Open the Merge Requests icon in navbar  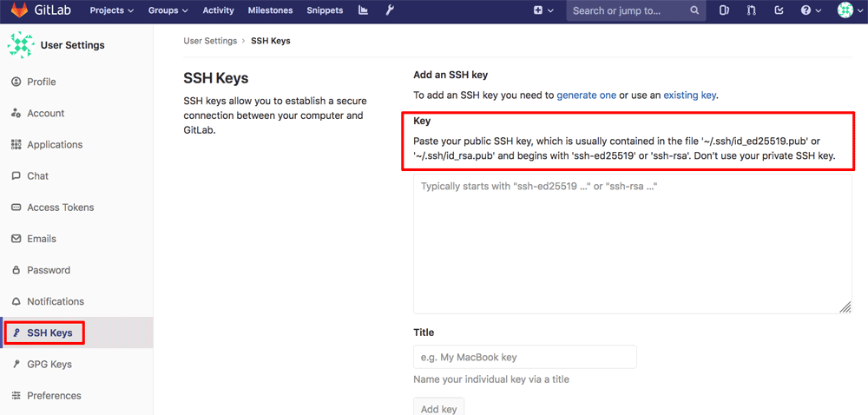coord(751,10)
